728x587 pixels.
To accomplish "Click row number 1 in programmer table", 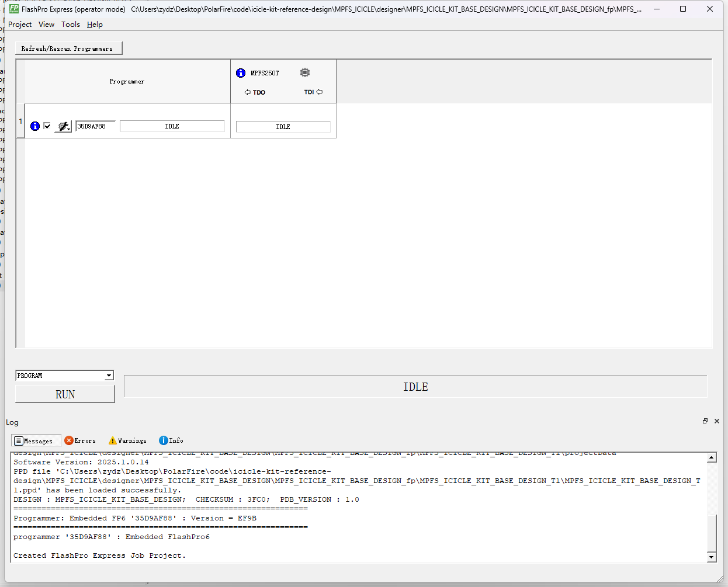I will 20,121.
